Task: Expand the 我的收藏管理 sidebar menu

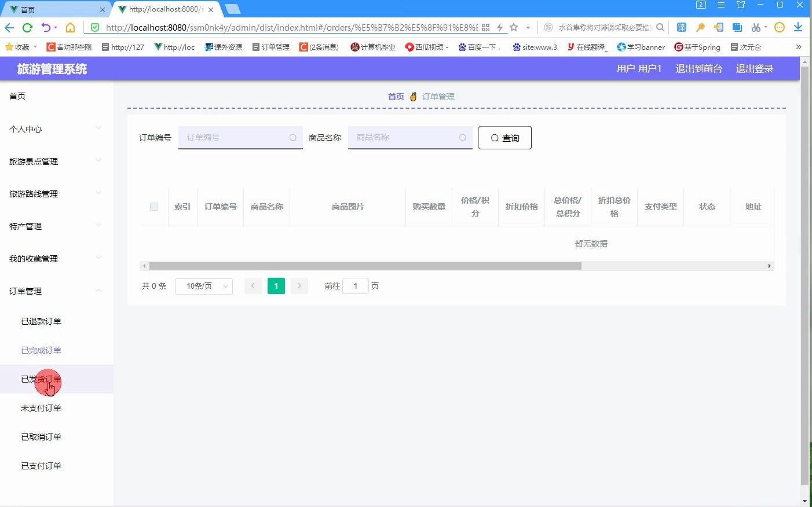Action: click(57, 259)
